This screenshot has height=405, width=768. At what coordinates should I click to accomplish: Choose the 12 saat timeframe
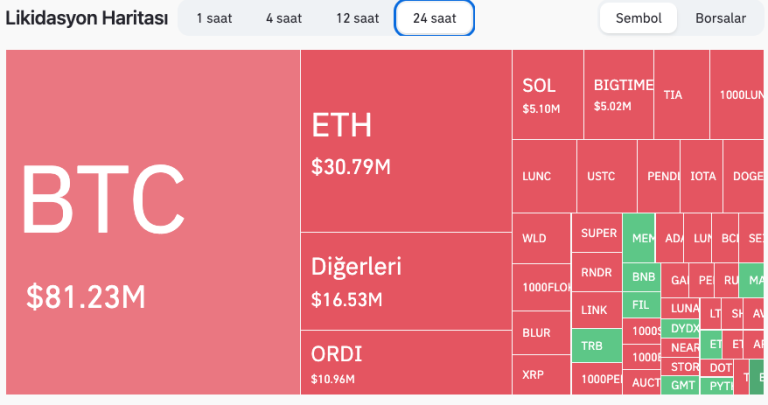tap(357, 18)
